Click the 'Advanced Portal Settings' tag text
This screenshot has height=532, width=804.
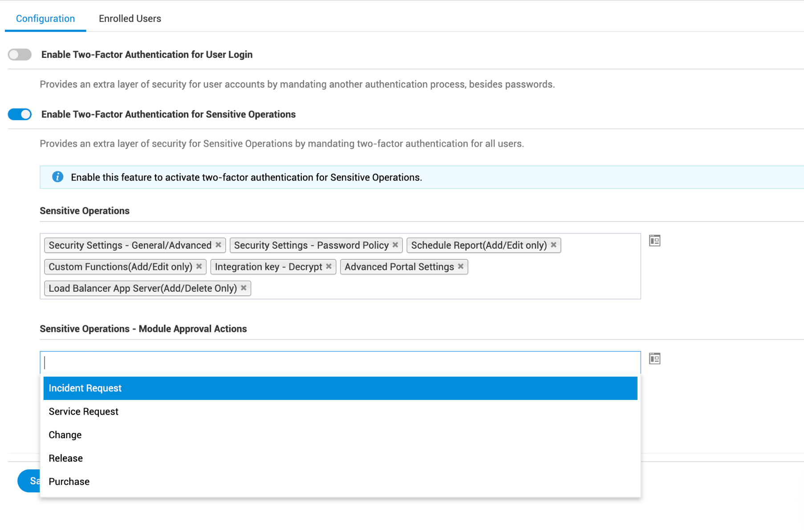point(399,267)
